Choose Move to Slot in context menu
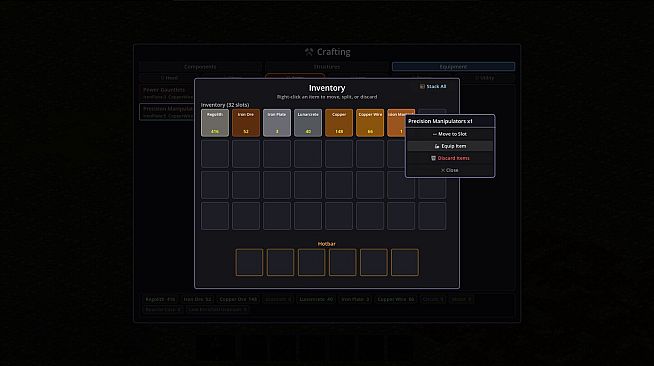The image size is (654, 366). 450,134
